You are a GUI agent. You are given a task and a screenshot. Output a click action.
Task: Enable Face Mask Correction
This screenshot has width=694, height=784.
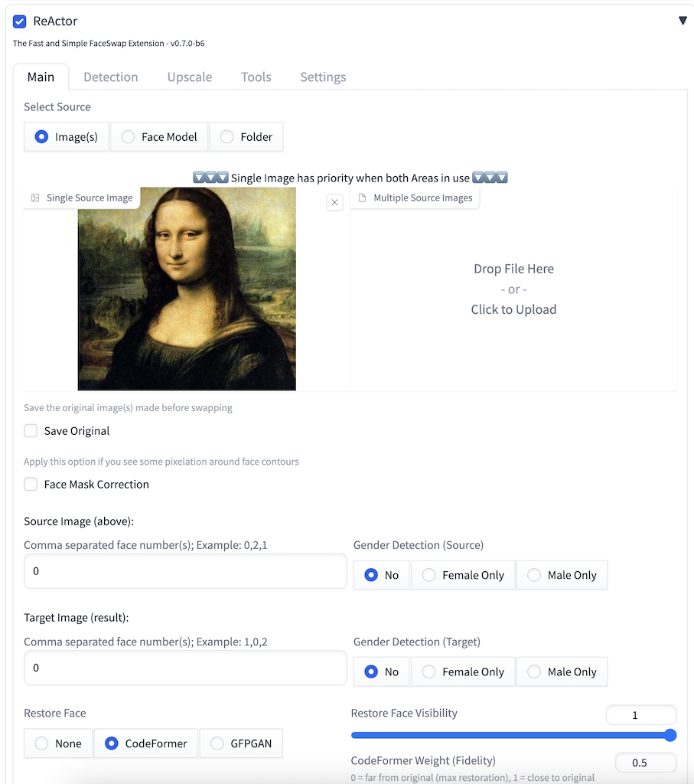pos(31,485)
